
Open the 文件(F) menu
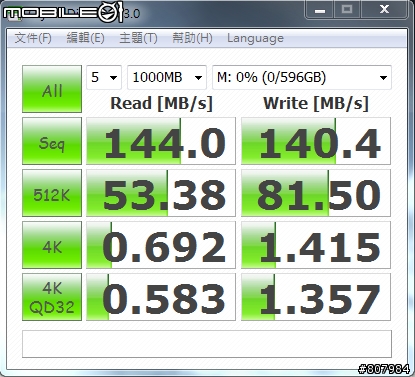33,38
